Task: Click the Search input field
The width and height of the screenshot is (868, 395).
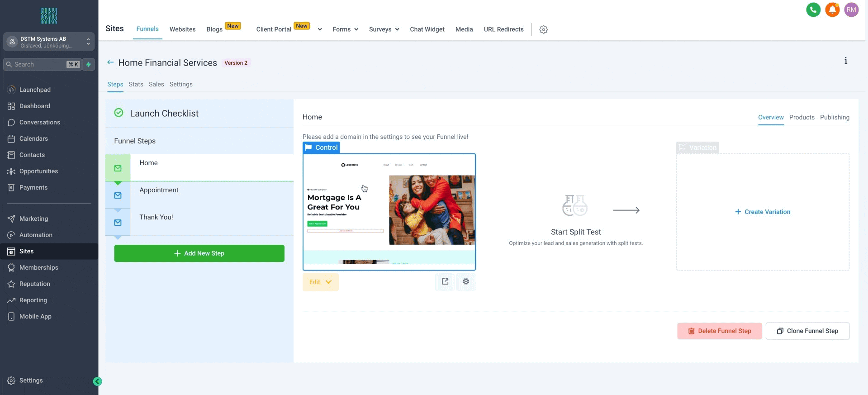Action: coord(43,64)
